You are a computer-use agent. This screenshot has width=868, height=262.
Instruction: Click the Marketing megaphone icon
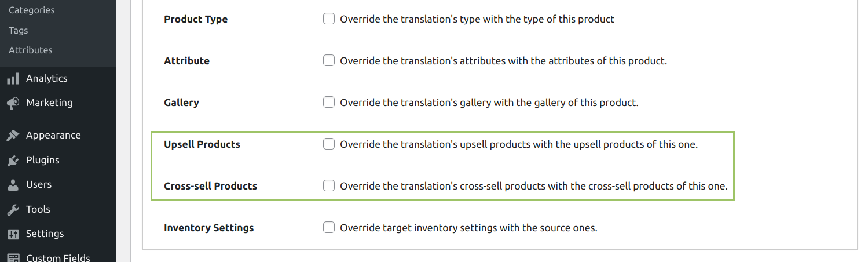pos(13,103)
